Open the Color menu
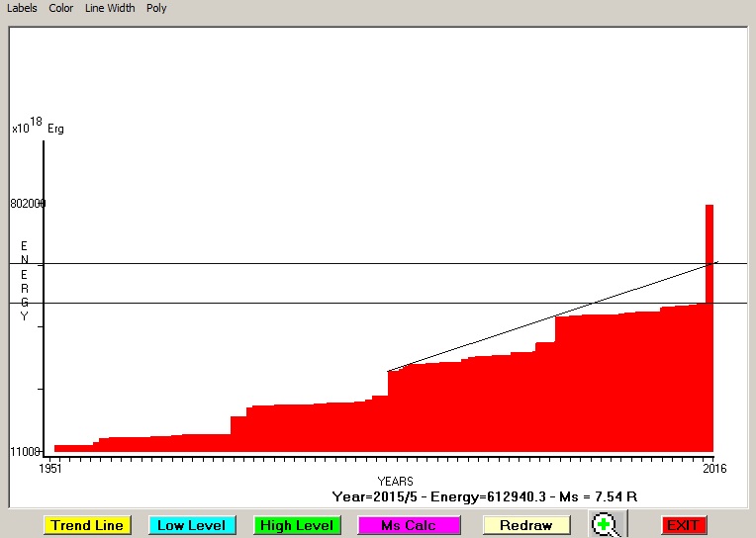Screen dimensions: 756x538 (61, 8)
